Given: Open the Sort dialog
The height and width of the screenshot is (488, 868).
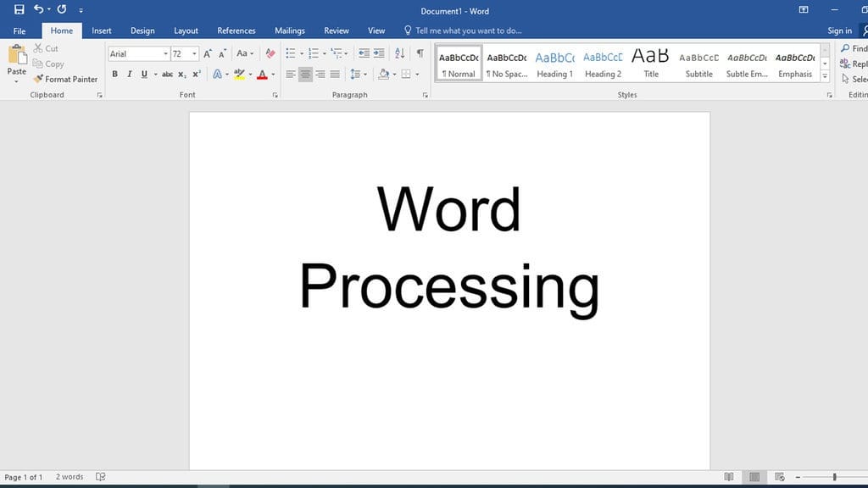Looking at the screenshot, I should [x=399, y=52].
